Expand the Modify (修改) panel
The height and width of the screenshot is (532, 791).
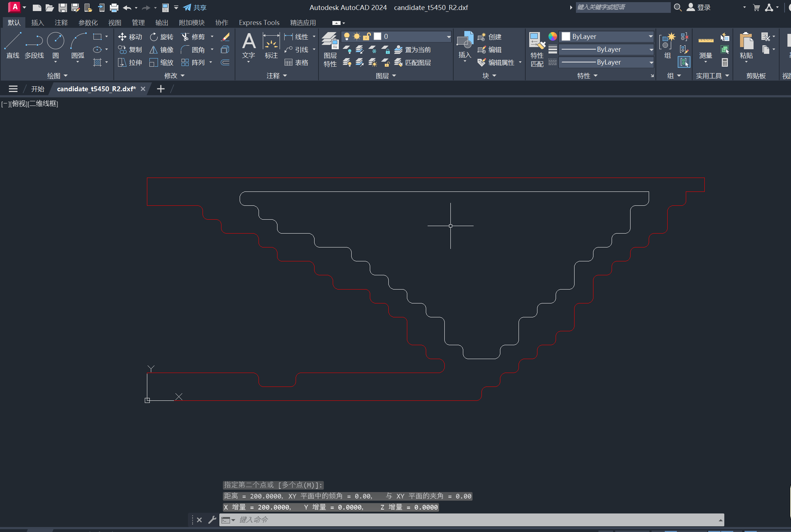(174, 76)
